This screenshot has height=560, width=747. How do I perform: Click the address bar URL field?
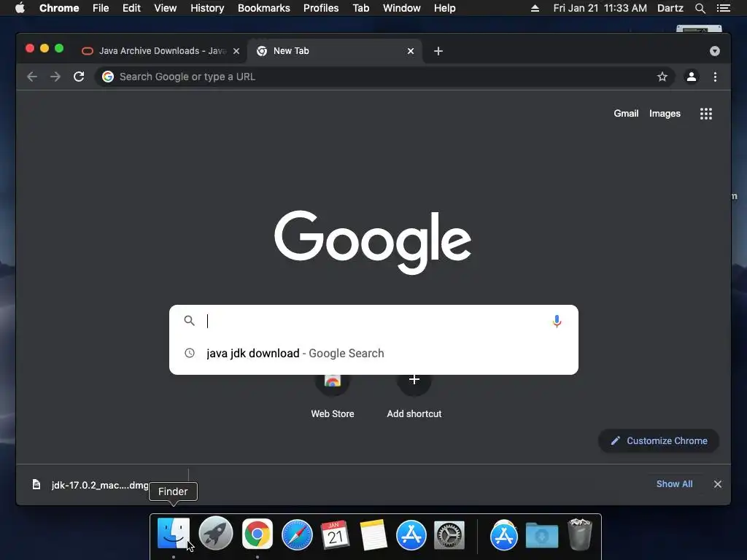click(x=384, y=77)
